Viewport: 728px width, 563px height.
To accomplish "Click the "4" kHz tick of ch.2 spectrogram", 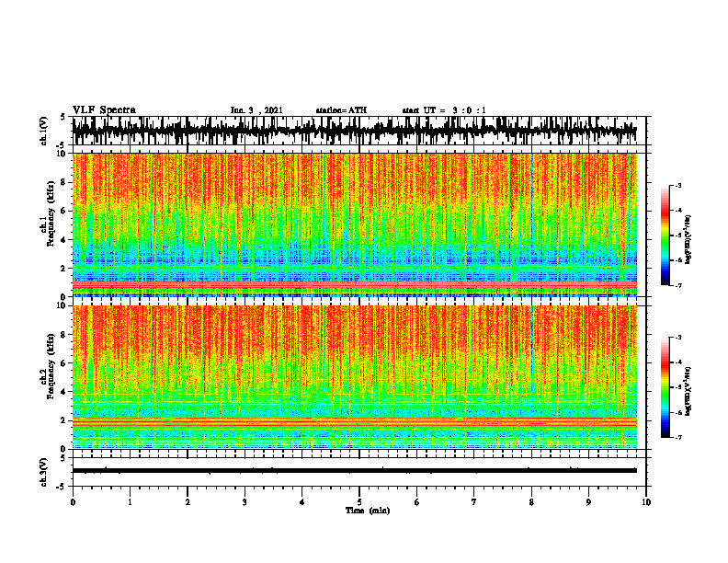I will [x=63, y=392].
